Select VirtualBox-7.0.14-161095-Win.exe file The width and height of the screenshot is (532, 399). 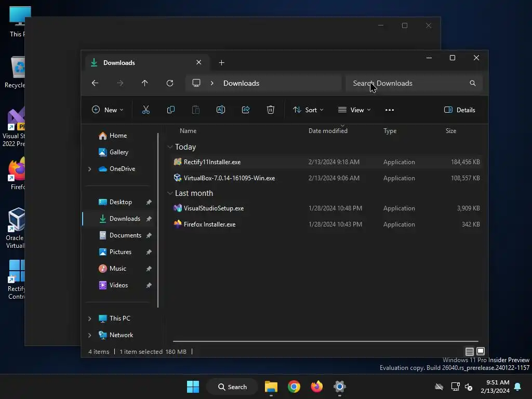pos(326,178)
